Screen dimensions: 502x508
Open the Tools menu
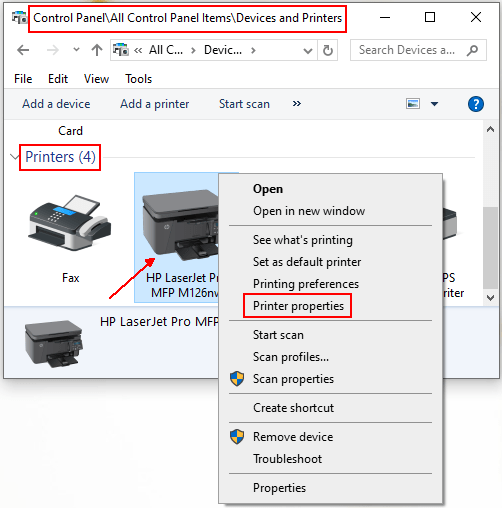click(138, 79)
